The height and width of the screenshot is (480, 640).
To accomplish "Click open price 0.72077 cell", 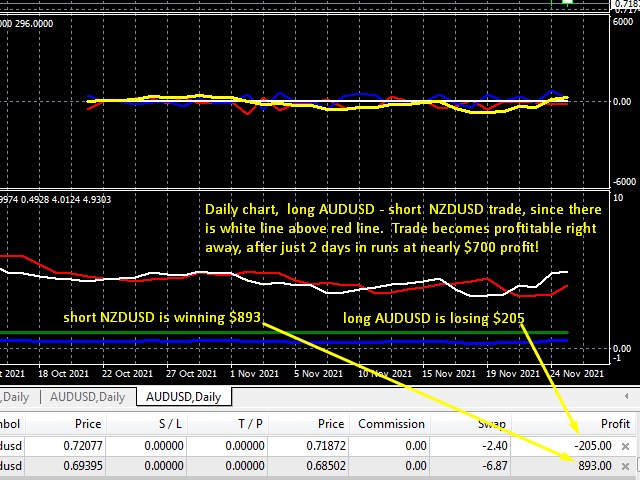I will pyautogui.click(x=82, y=446).
